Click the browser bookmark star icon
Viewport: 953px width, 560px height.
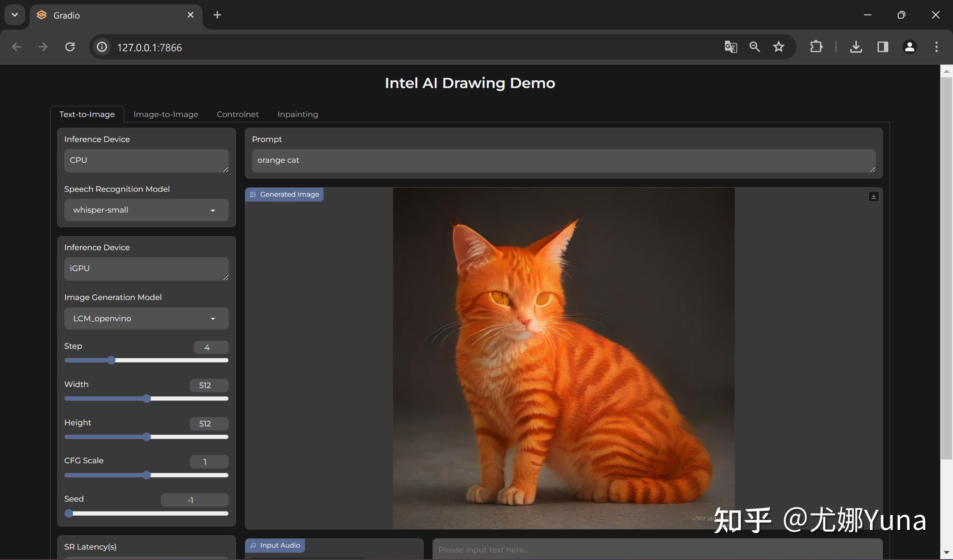coord(779,47)
